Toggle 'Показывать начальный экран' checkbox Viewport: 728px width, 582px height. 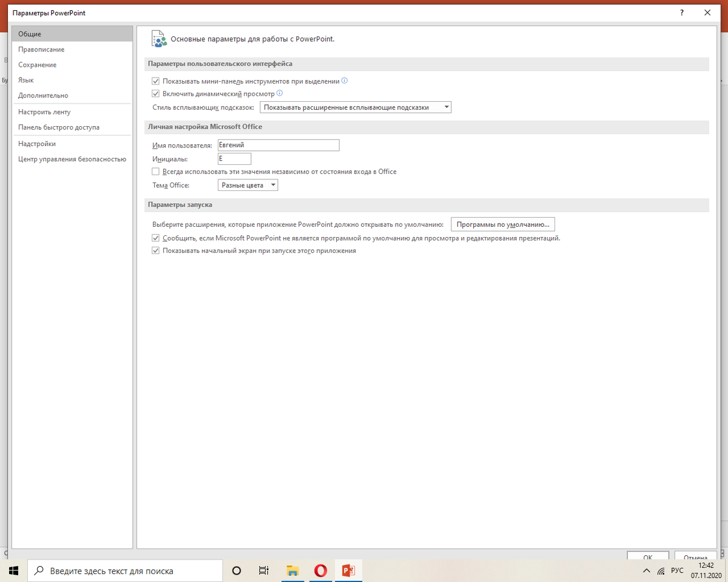[156, 250]
